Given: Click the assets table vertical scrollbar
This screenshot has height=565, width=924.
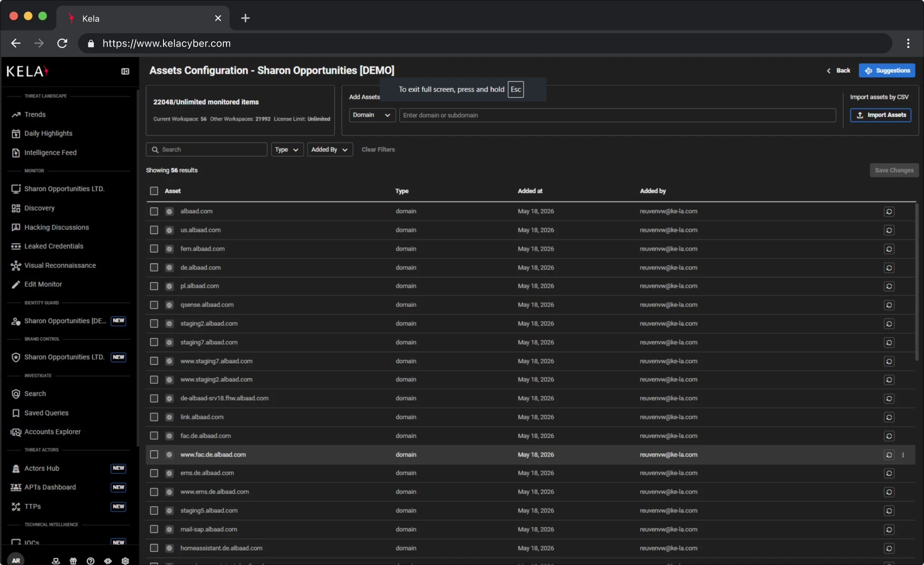Looking at the screenshot, I should pyautogui.click(x=917, y=282).
